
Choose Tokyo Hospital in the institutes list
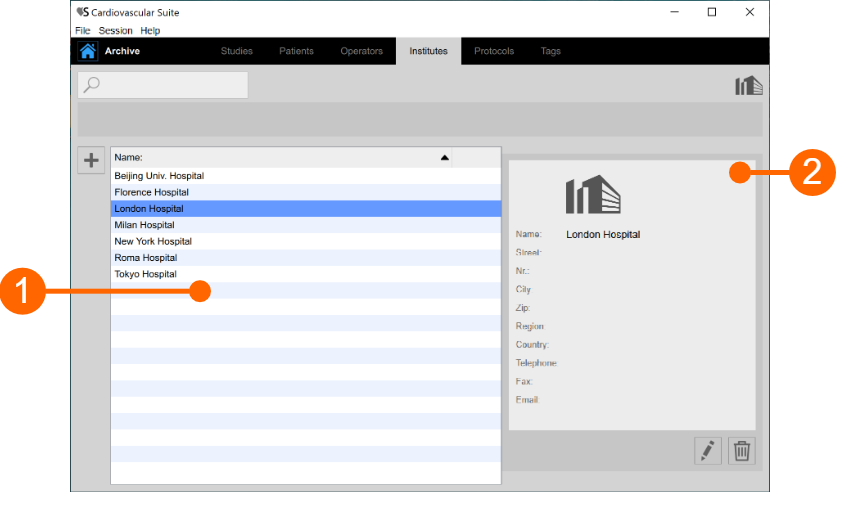146,274
